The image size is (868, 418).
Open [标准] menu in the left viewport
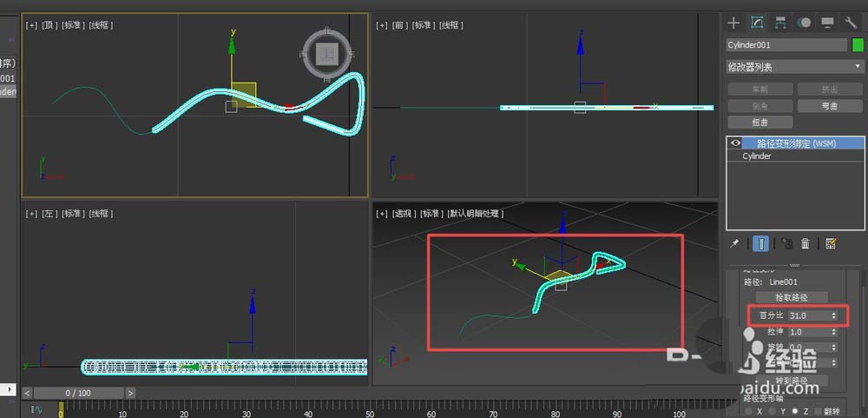74,214
